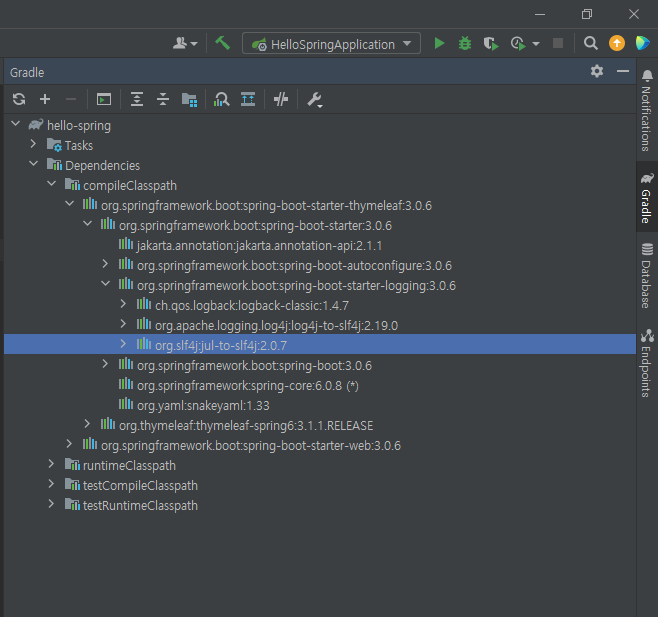
Task: Run with coverage icon
Action: pyautogui.click(x=491, y=43)
